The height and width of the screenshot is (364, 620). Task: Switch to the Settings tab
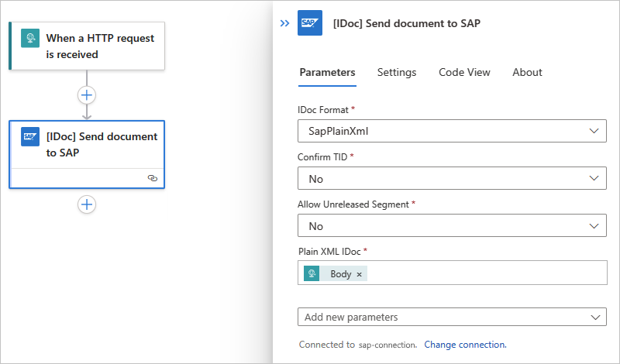coord(397,72)
